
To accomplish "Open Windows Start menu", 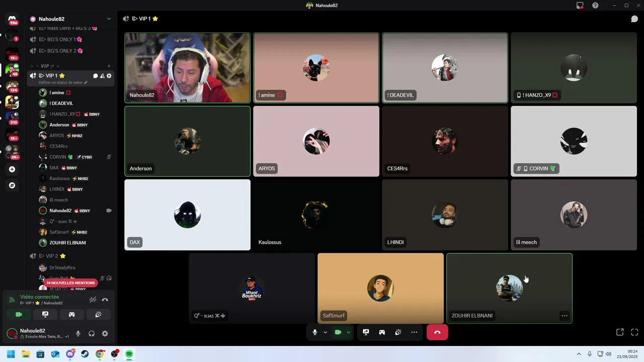I will [11, 354].
